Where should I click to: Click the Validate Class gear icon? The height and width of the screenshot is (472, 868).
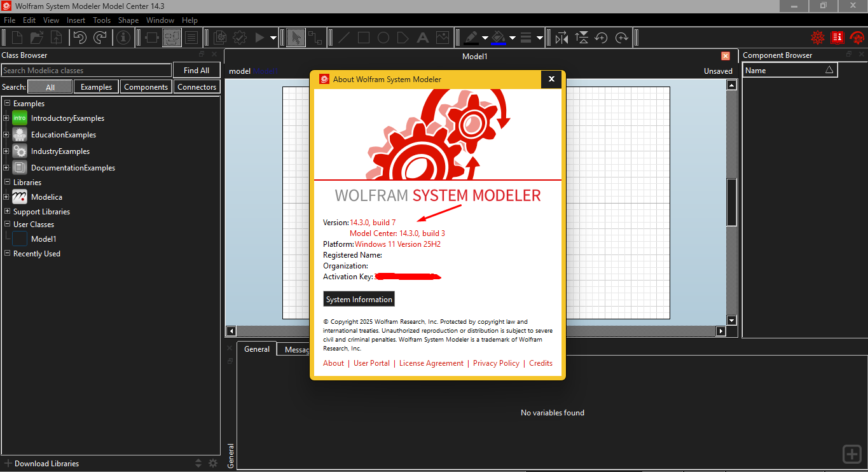[x=240, y=38]
